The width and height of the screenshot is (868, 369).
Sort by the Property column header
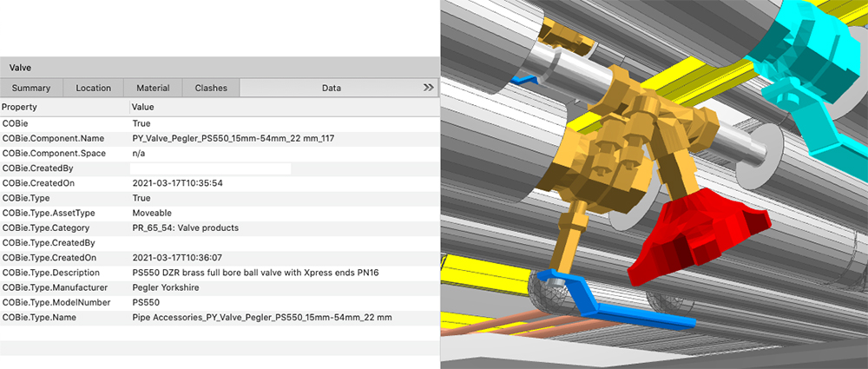click(x=64, y=107)
